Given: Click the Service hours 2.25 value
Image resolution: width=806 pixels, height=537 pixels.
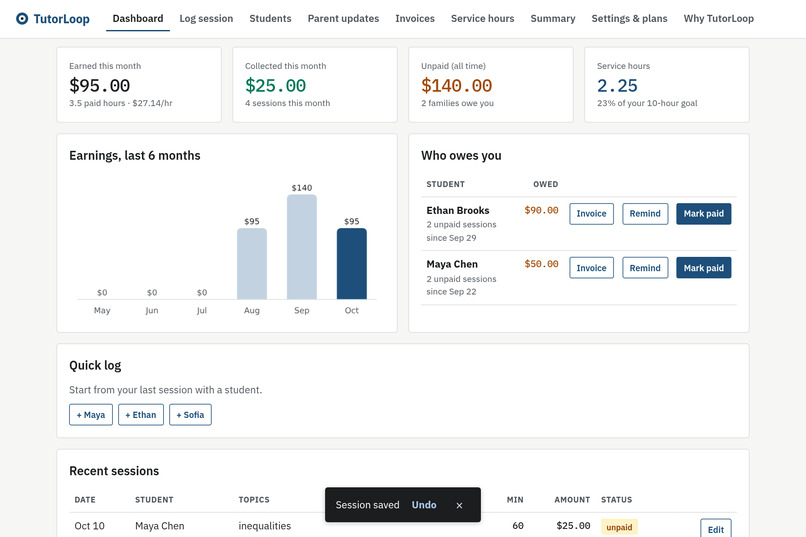Looking at the screenshot, I should pos(617,85).
